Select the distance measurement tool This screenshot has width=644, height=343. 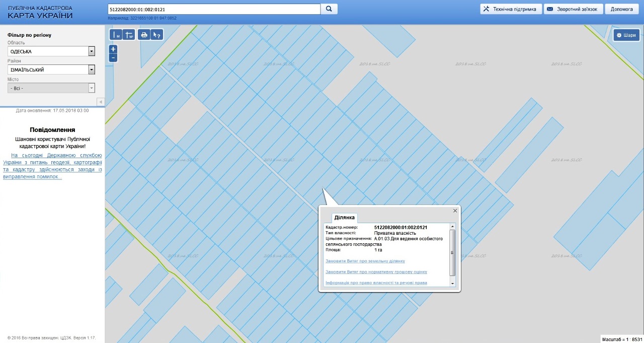click(x=116, y=35)
